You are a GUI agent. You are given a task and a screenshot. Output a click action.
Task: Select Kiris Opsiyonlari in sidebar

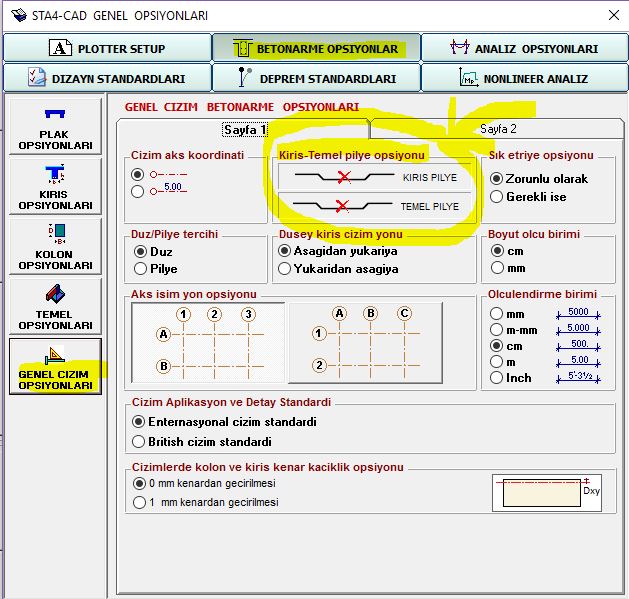(x=55, y=186)
